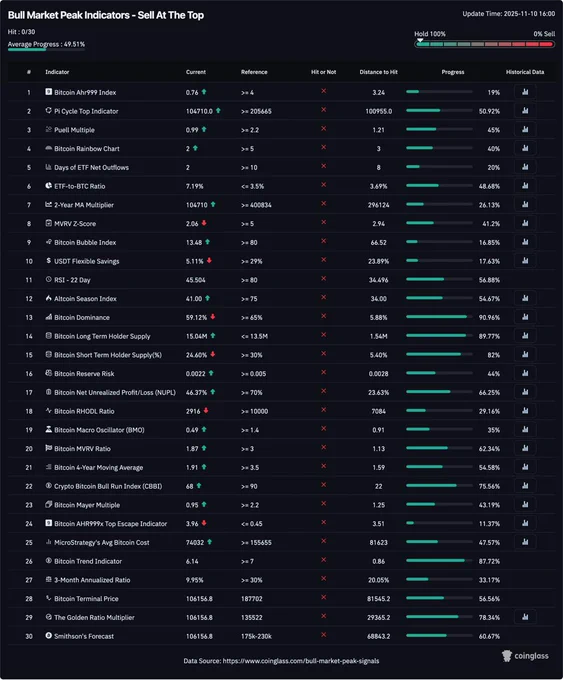
Task: Open historical data chart for Bitcoin Rainbow Chart
Action: point(525,148)
